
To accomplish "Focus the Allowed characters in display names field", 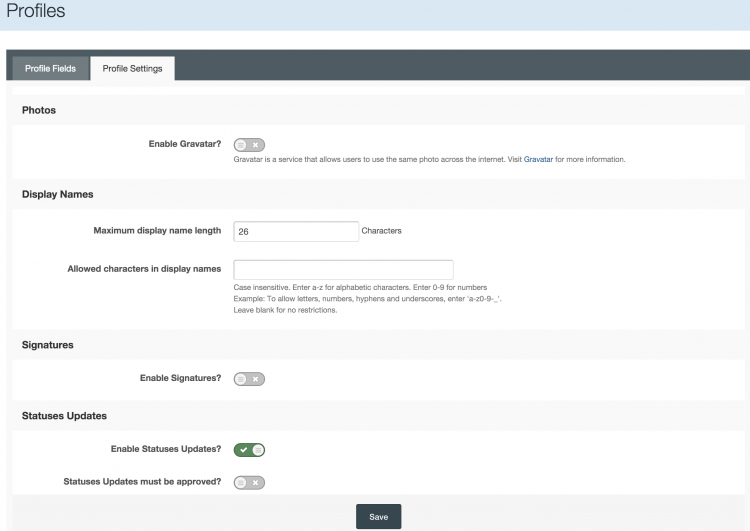I will tap(343, 270).
